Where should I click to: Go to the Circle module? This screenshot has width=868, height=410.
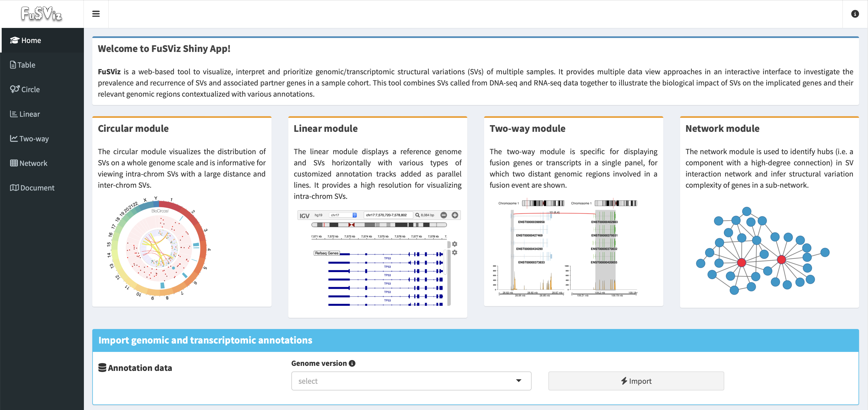pos(42,90)
